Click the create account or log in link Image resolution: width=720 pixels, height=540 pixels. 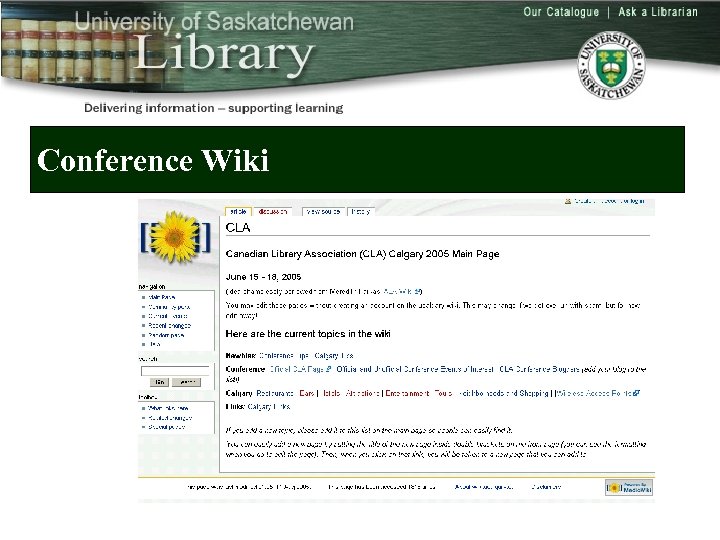coord(609,201)
